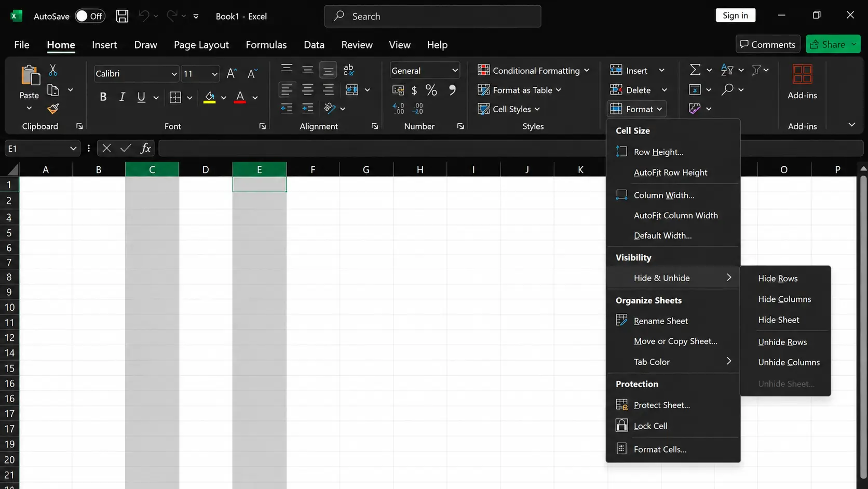
Task: Click the Paste clipboard icon
Action: 30,75
